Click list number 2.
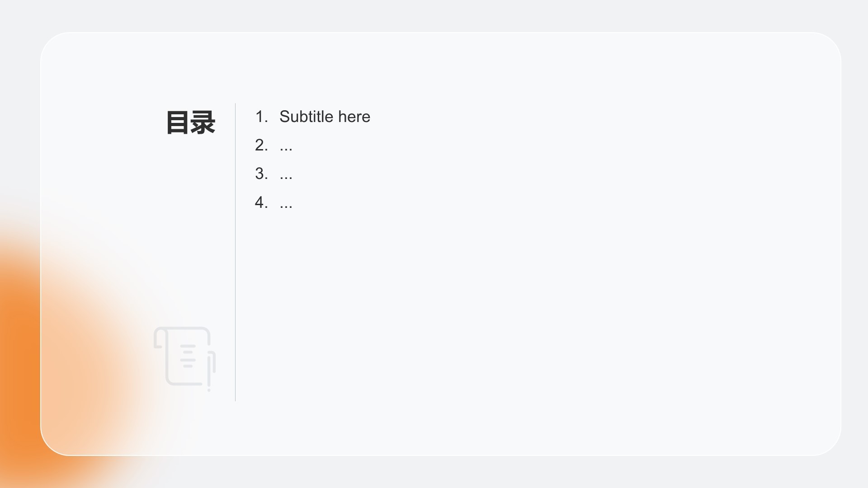Image resolution: width=868 pixels, height=488 pixels. pyautogui.click(x=261, y=145)
